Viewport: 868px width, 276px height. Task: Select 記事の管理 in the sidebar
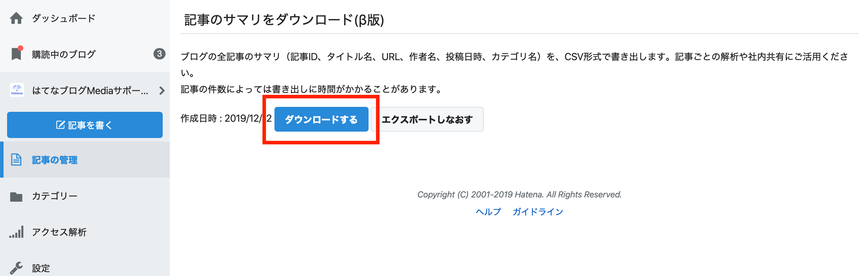pyautogui.click(x=55, y=160)
